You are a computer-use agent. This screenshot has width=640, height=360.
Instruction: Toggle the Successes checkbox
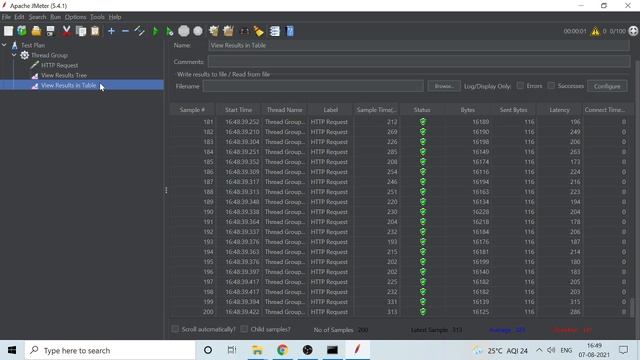551,86
